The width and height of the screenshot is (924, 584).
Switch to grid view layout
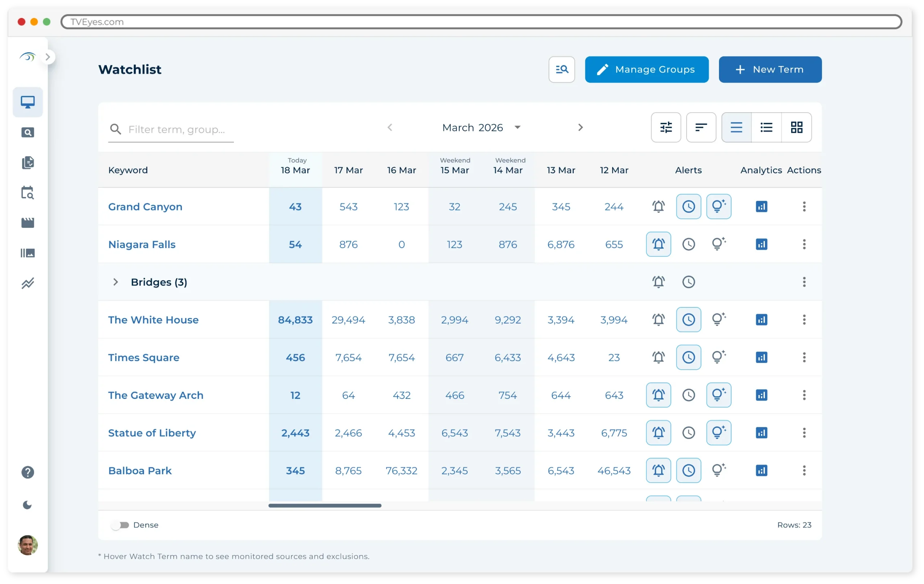pyautogui.click(x=796, y=127)
